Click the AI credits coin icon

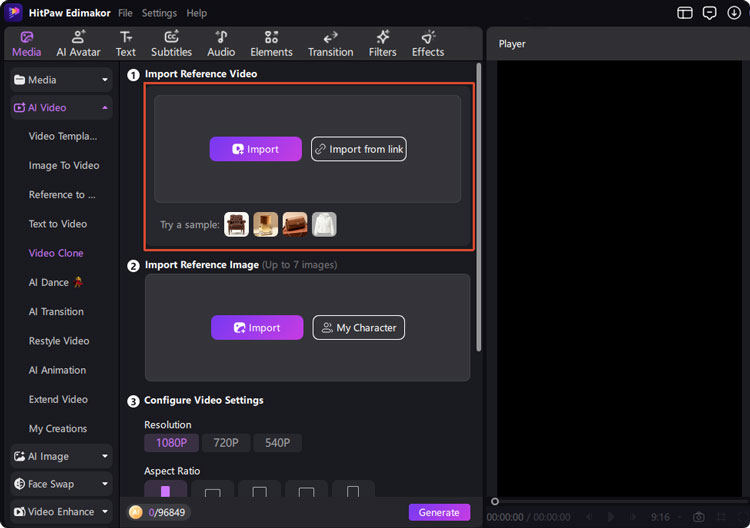click(x=136, y=512)
